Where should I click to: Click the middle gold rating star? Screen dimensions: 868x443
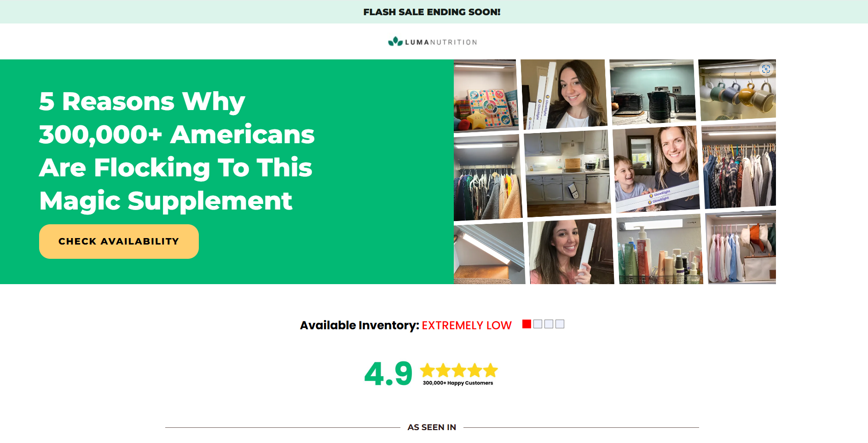(x=459, y=370)
